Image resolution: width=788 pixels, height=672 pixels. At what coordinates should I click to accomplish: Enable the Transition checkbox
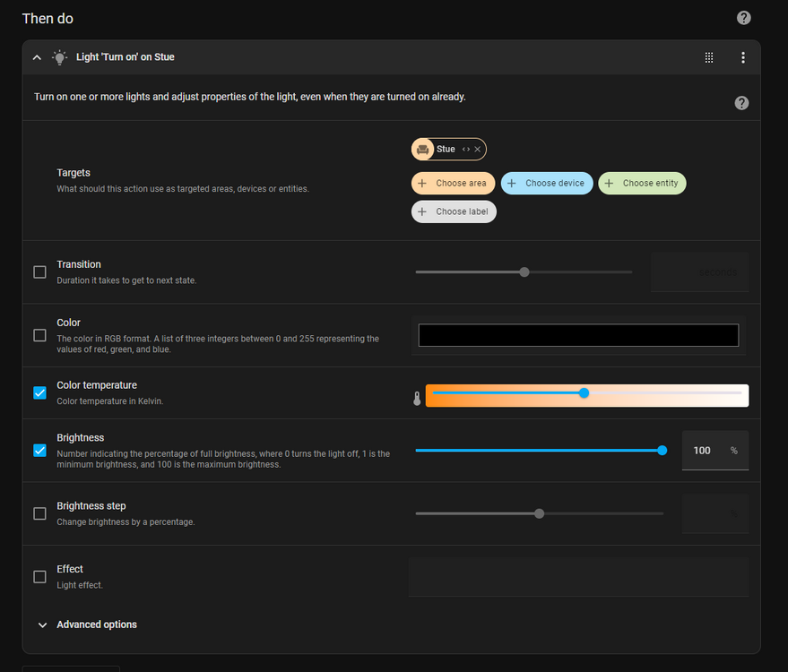pos(39,271)
